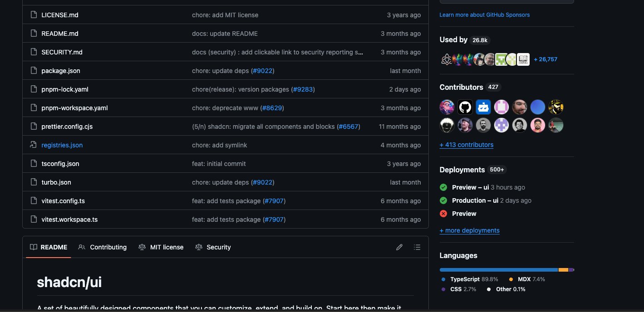Show + more deployments
This screenshot has height=312, width=644.
(x=469, y=230)
